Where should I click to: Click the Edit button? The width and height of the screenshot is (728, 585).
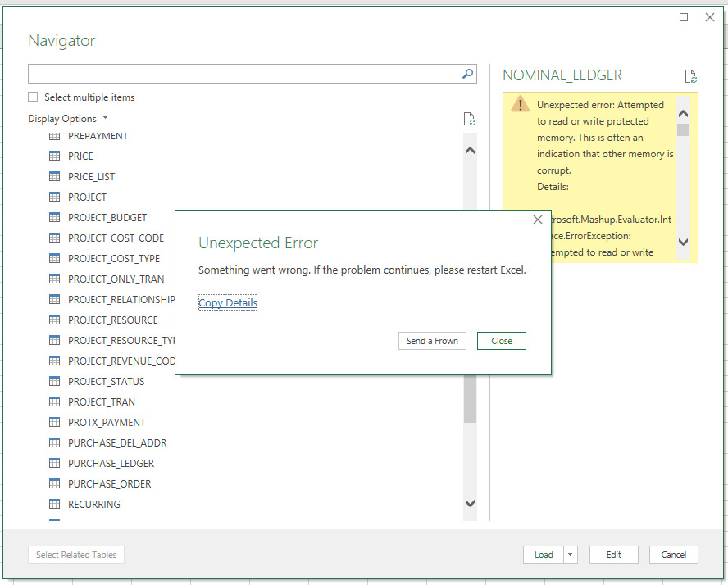[x=614, y=555]
